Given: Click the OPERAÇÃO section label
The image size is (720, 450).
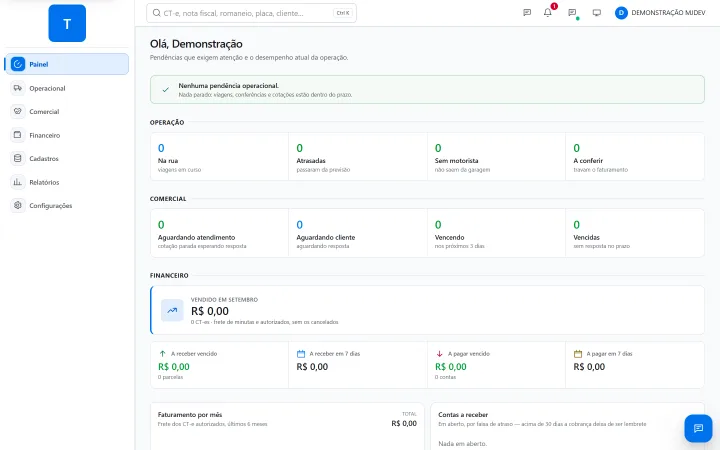Looking at the screenshot, I should (167, 123).
